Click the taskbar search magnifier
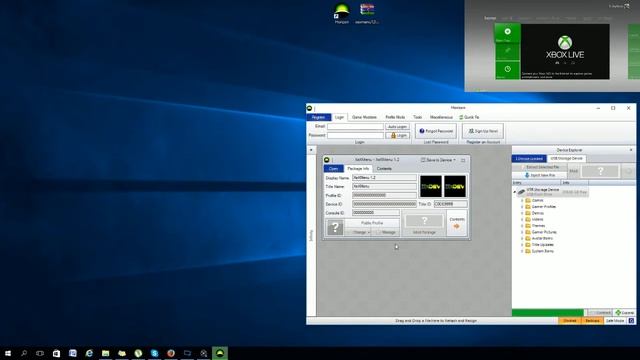The image size is (640, 360). click(24, 353)
